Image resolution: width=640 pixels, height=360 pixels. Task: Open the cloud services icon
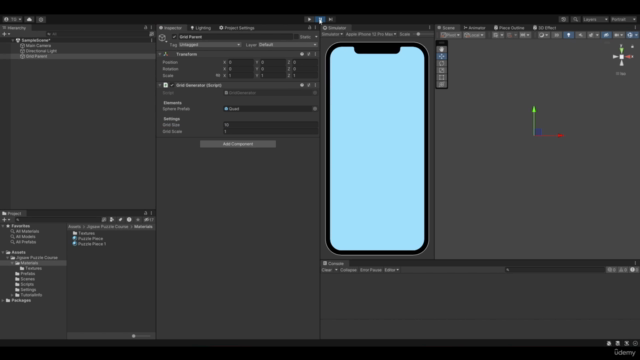[29, 19]
